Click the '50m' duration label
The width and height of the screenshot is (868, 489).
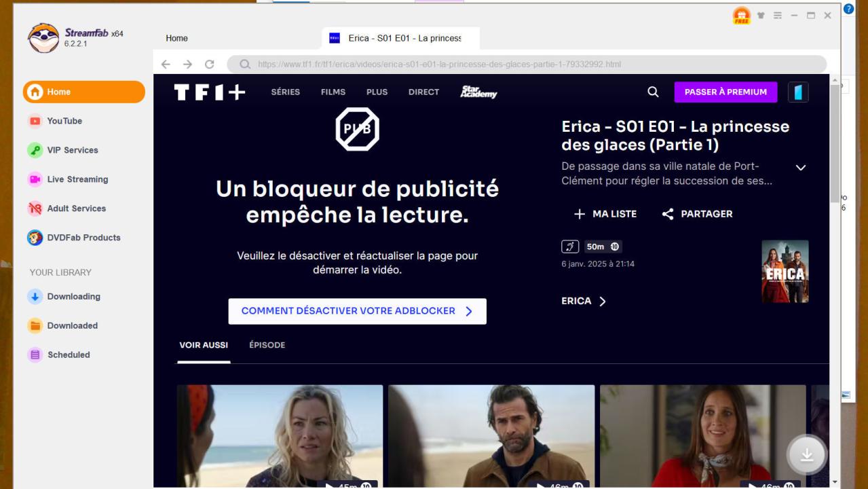coord(595,247)
